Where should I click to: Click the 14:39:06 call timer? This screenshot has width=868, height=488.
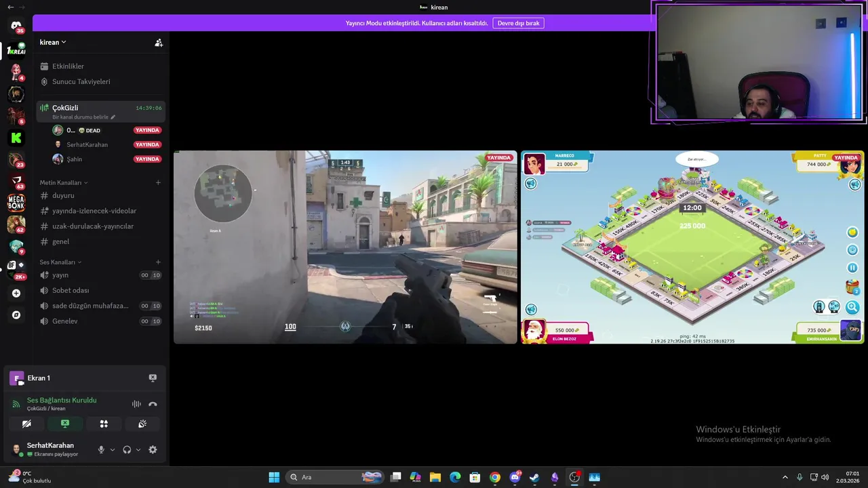point(149,108)
